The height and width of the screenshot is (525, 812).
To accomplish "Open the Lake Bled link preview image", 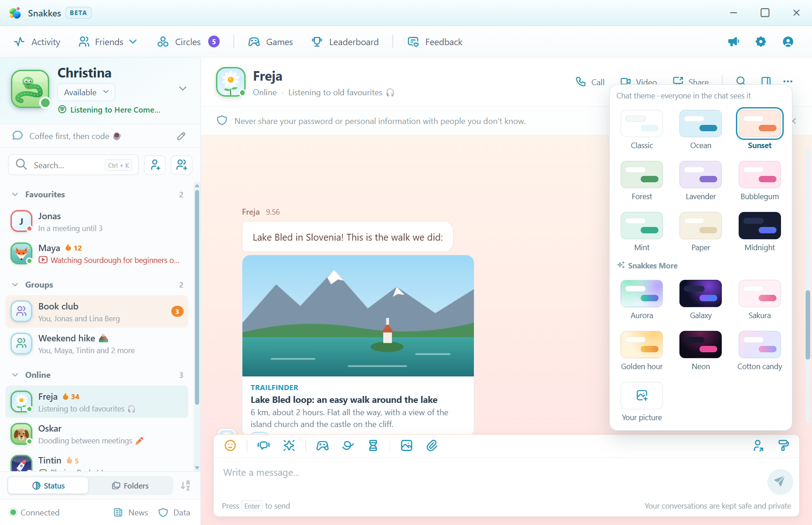I will [358, 316].
